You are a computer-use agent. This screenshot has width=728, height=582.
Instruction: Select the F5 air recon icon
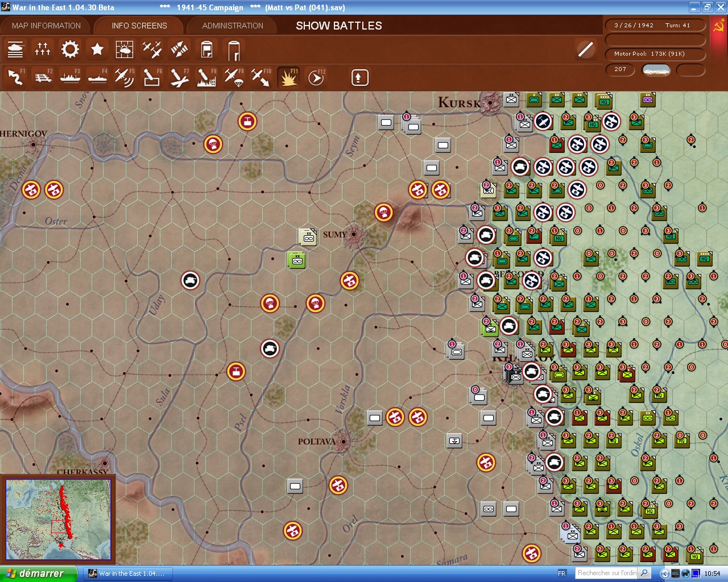pyautogui.click(x=125, y=77)
